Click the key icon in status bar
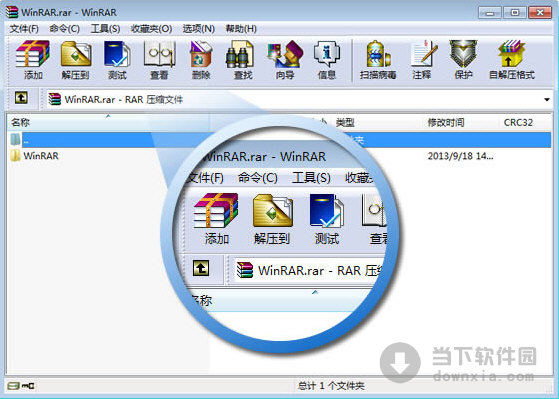This screenshot has width=559, height=399. click(28, 386)
